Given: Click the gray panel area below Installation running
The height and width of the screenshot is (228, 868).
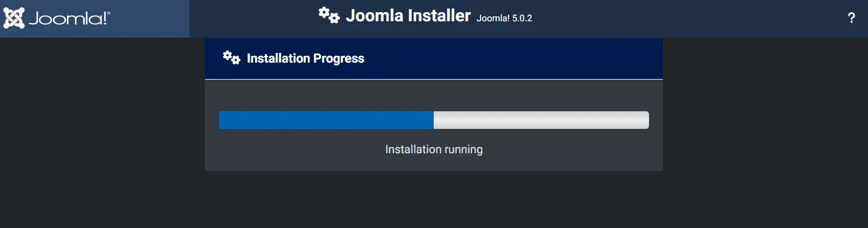Looking at the screenshot, I should (x=434, y=164).
